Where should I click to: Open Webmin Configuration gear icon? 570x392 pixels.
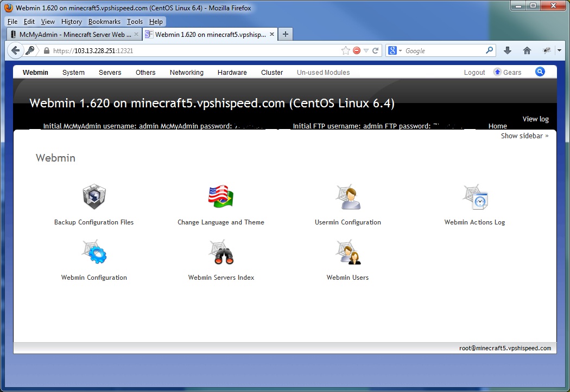click(x=94, y=252)
